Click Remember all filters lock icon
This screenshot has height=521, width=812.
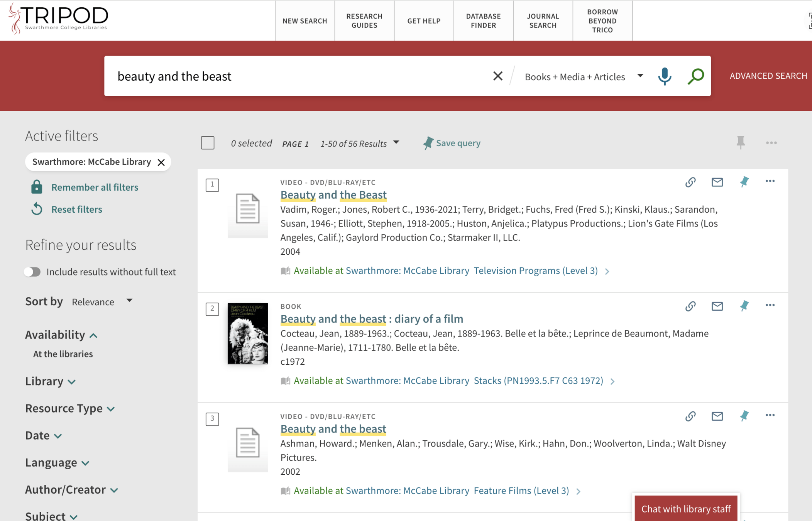[37, 187]
